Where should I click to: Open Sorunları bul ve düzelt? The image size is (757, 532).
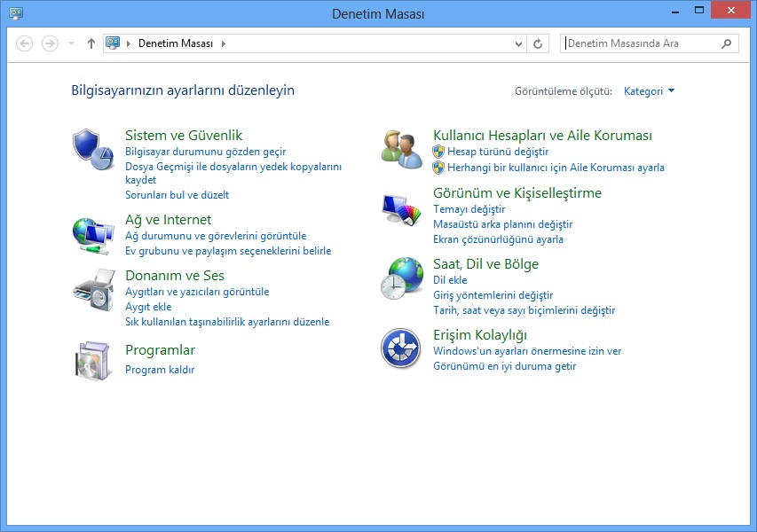point(177,195)
